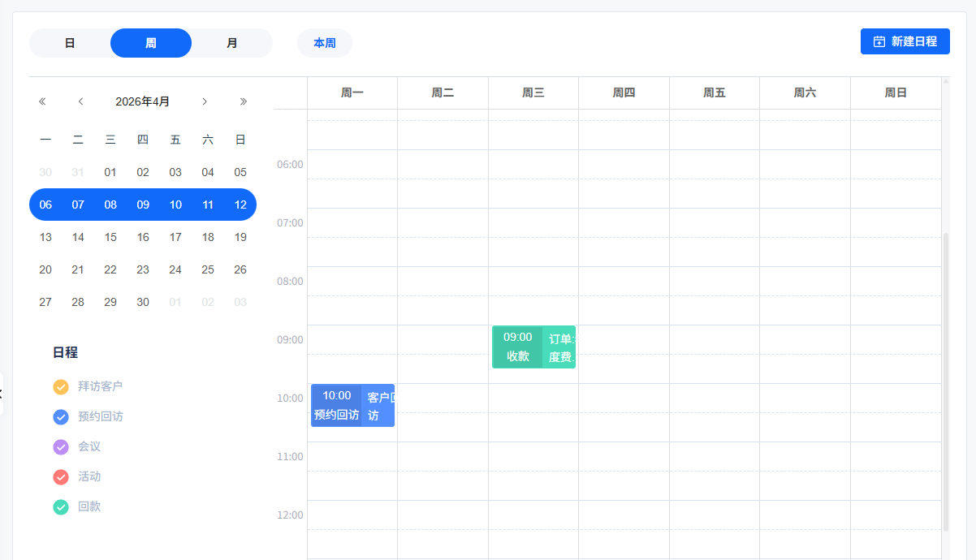This screenshot has width=976, height=560.
Task: Jump to next year in mini calendar
Action: point(243,101)
